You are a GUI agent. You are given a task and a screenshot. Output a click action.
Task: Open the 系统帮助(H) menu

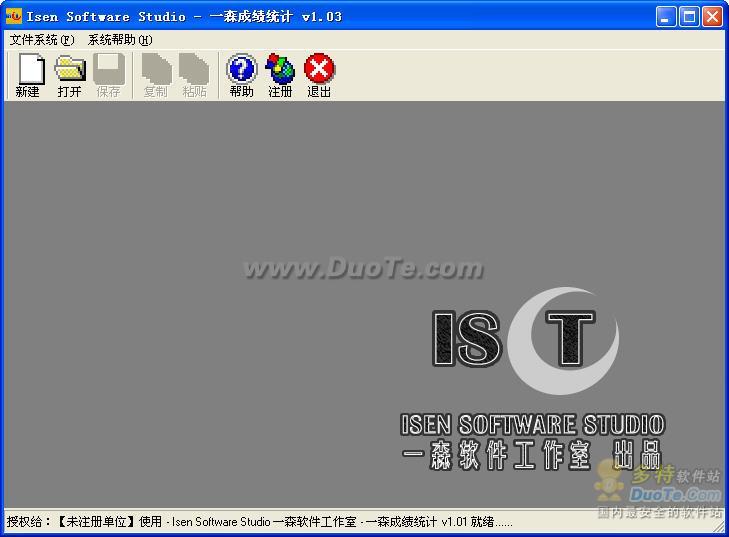[120, 40]
